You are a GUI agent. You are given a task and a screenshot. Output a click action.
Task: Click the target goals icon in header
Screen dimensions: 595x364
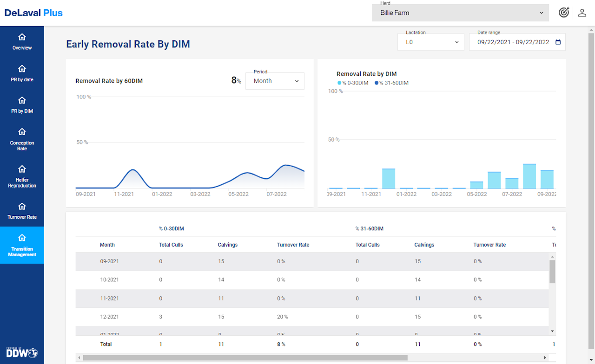coord(563,13)
